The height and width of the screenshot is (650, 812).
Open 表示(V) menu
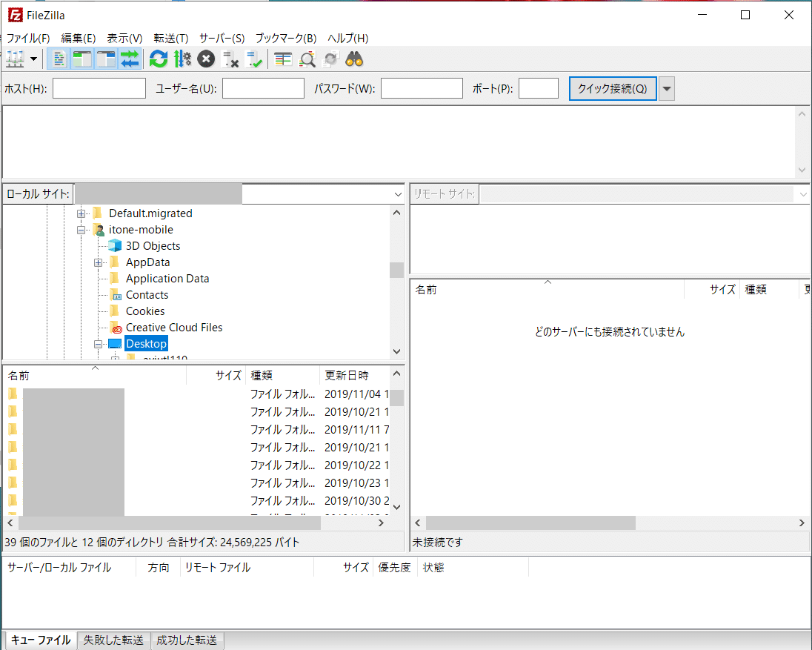(124, 39)
